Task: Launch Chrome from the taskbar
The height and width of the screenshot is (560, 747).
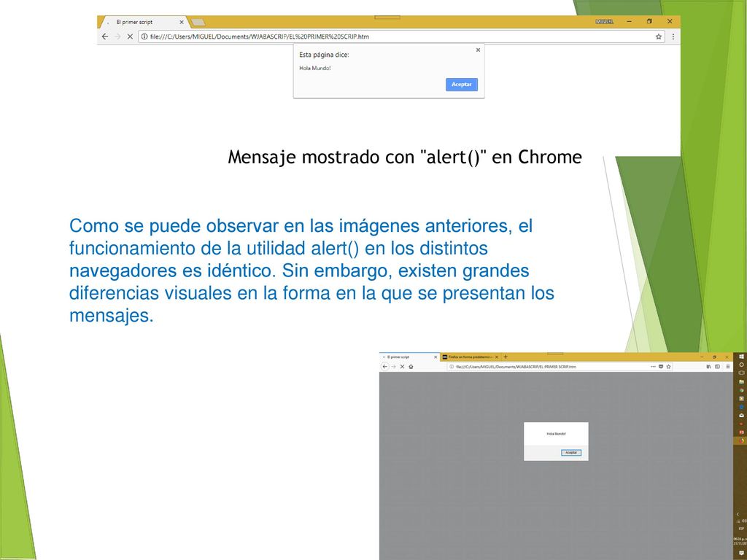Action: (x=741, y=390)
